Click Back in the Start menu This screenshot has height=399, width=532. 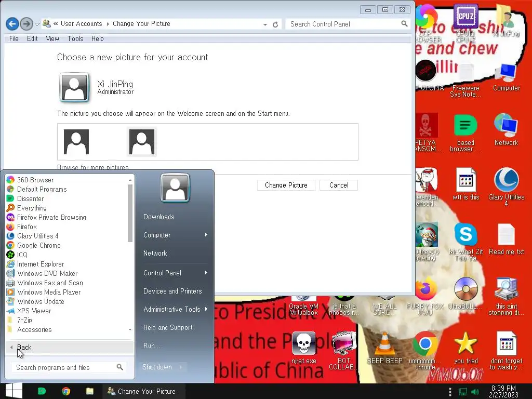pos(70,348)
